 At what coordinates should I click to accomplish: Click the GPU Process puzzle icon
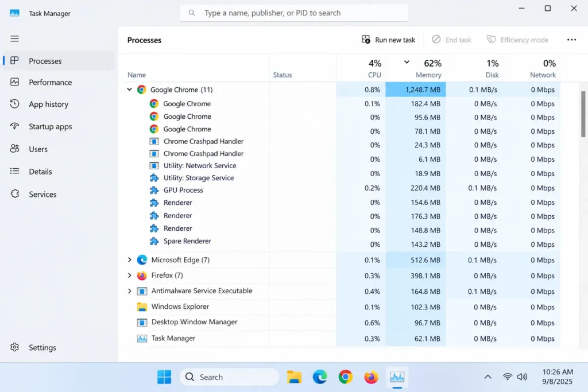(x=154, y=190)
